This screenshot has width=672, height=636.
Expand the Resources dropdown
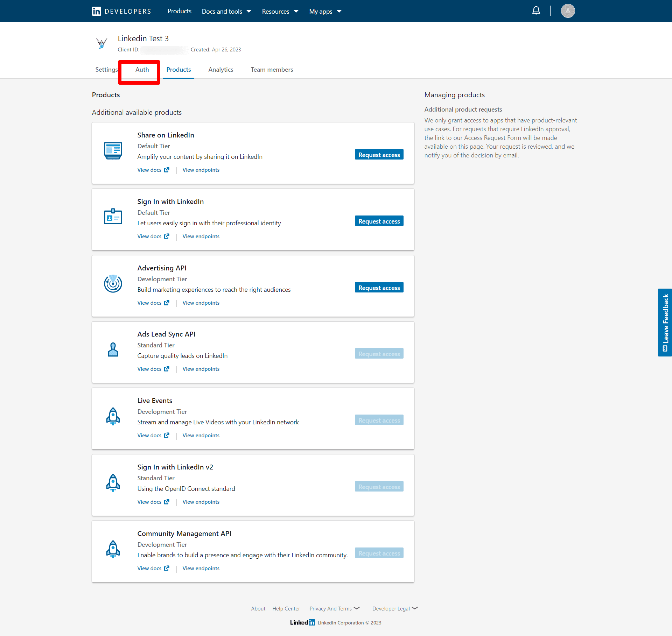click(x=280, y=12)
